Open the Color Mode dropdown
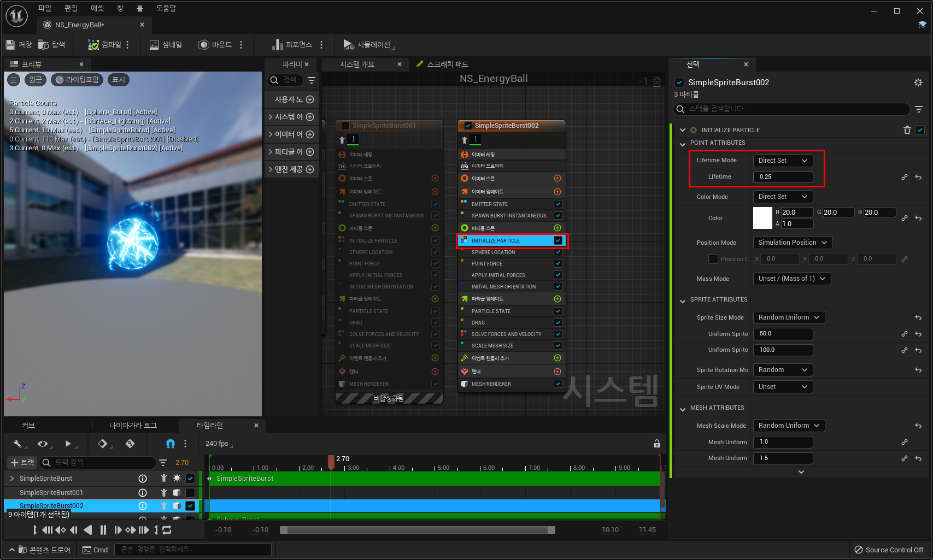Viewport: 933px width, 560px height. coord(783,197)
